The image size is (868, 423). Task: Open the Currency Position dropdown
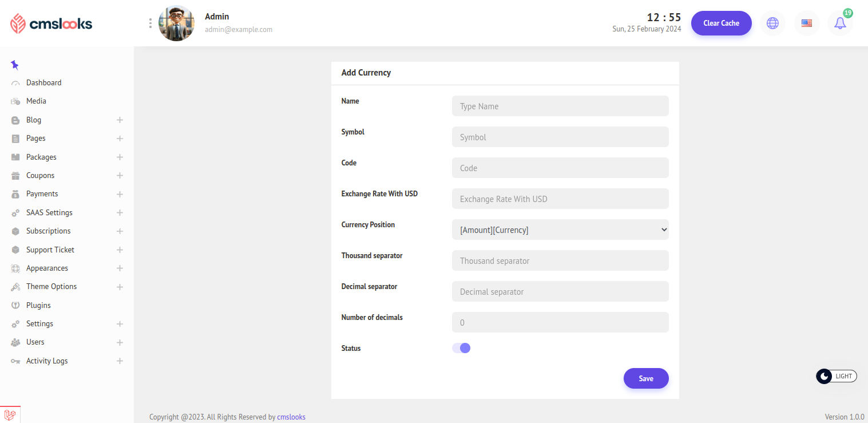[560, 230]
